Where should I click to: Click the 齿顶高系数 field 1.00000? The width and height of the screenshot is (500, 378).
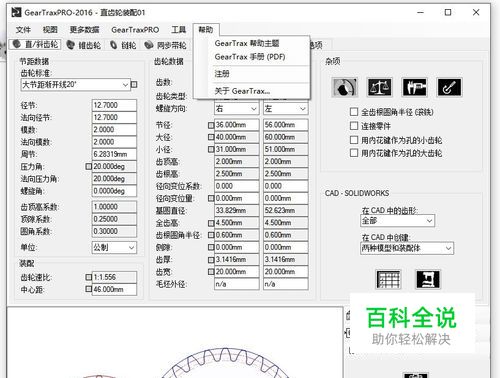pyautogui.click(x=114, y=207)
